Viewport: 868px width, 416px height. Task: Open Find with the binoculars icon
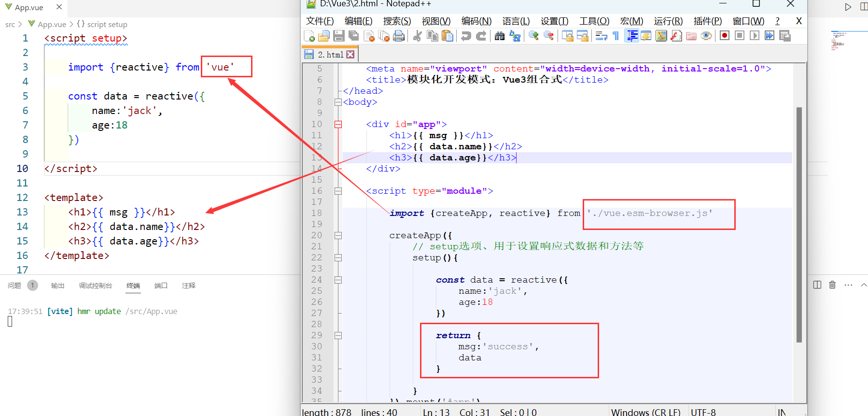click(500, 36)
